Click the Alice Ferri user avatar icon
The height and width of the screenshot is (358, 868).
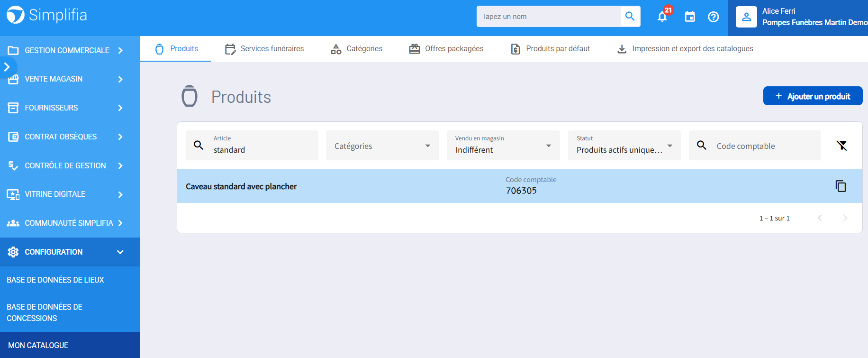pyautogui.click(x=746, y=17)
